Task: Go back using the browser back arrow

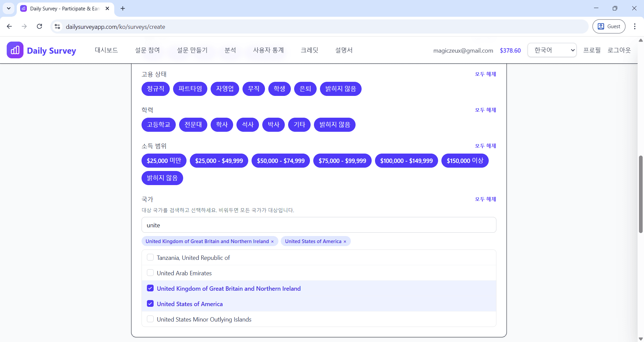Action: (x=9, y=26)
